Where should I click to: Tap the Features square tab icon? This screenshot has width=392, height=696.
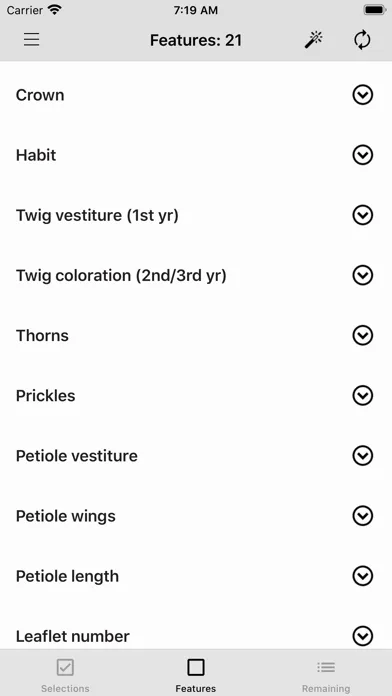point(196,667)
